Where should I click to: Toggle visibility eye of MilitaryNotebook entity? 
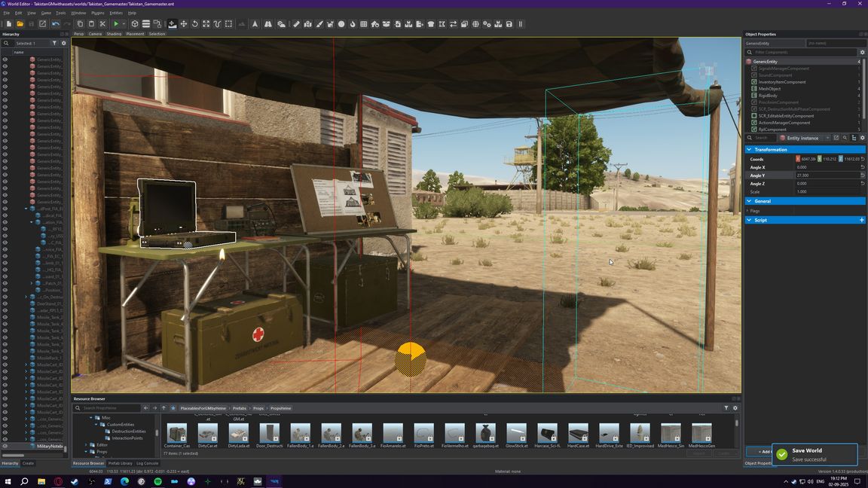[x=5, y=446]
